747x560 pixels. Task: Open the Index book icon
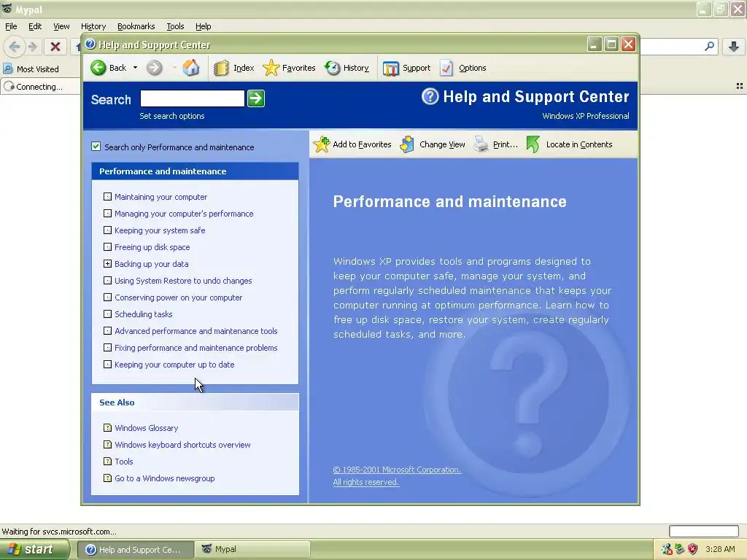pos(221,68)
